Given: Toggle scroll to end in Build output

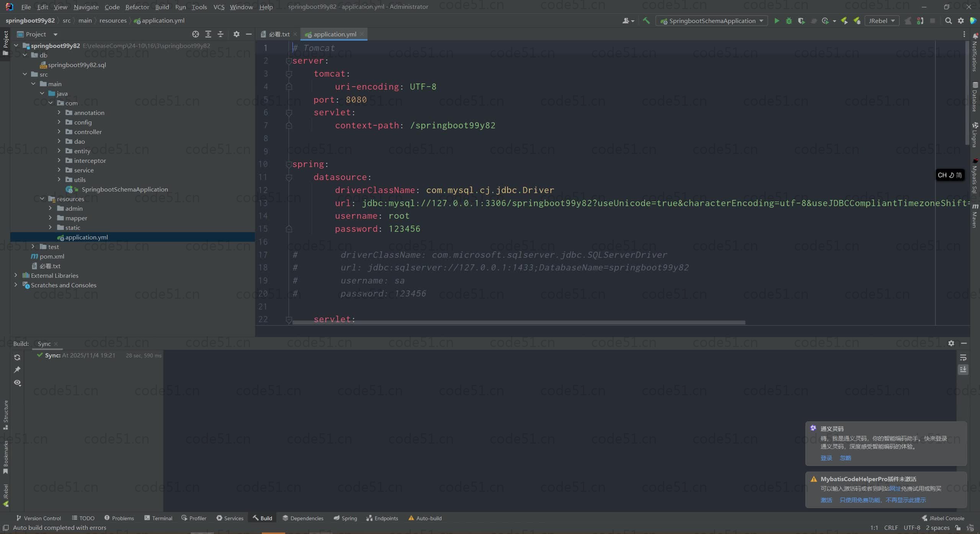Looking at the screenshot, I should coord(963,370).
